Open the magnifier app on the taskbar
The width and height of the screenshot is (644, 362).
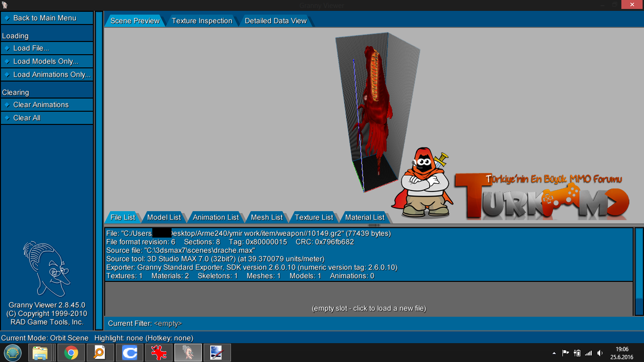point(100,353)
